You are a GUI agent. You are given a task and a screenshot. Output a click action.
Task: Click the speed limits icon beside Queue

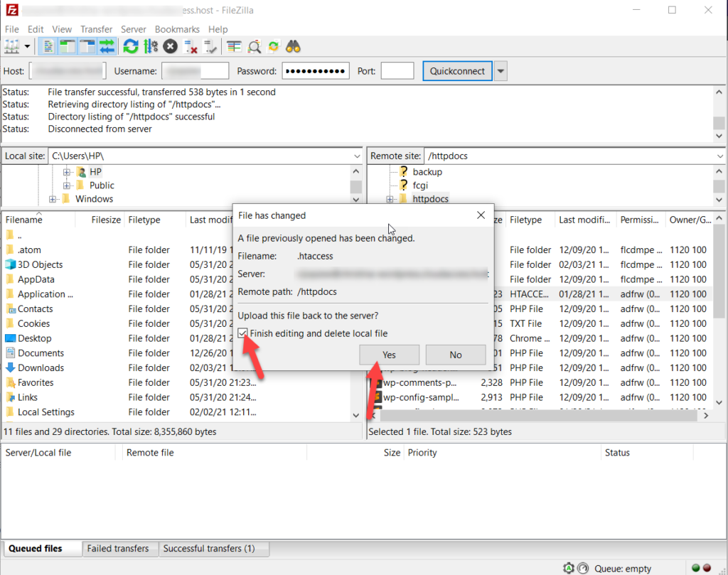(x=583, y=568)
